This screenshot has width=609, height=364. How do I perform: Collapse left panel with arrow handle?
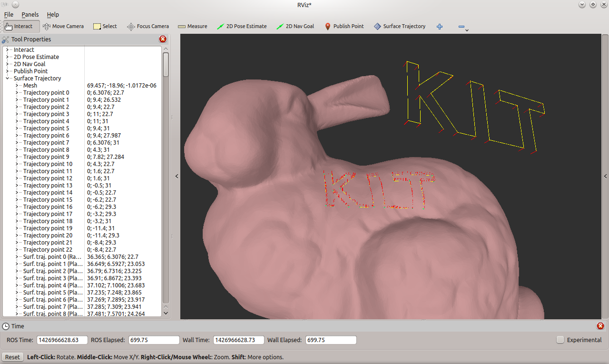[x=177, y=176]
